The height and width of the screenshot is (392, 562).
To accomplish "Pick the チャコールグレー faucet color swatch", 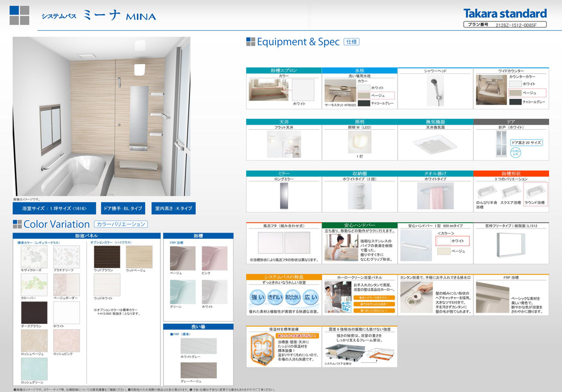I will 364,103.
